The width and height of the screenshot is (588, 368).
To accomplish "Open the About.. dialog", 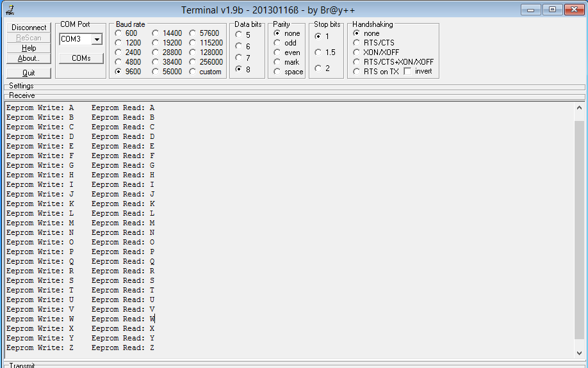I will pyautogui.click(x=29, y=58).
